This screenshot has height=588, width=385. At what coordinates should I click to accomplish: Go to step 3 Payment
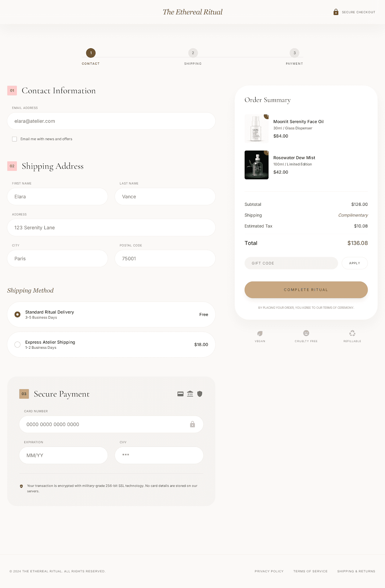pos(294,53)
